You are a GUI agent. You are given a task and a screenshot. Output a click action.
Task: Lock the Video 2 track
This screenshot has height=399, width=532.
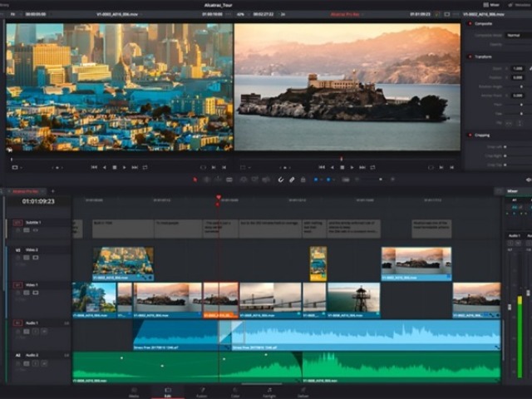[x=18, y=258]
